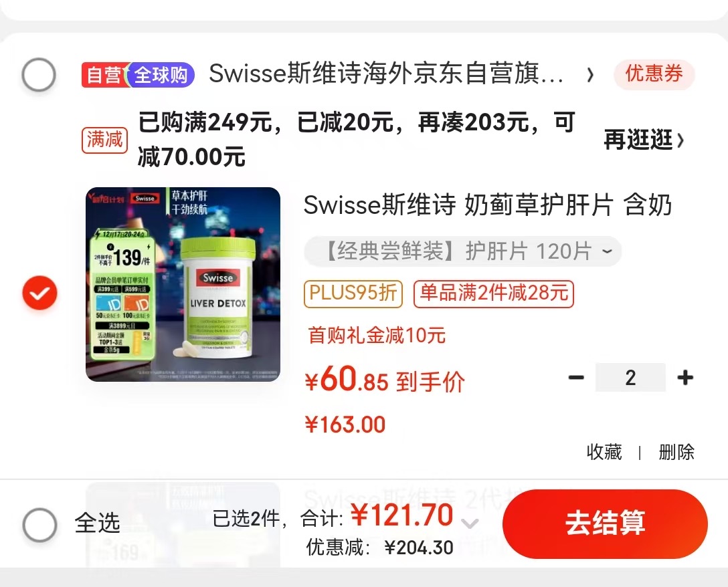Select the Swisse store checkbox circle
Image resolution: width=728 pixels, height=587 pixels.
[x=39, y=75]
